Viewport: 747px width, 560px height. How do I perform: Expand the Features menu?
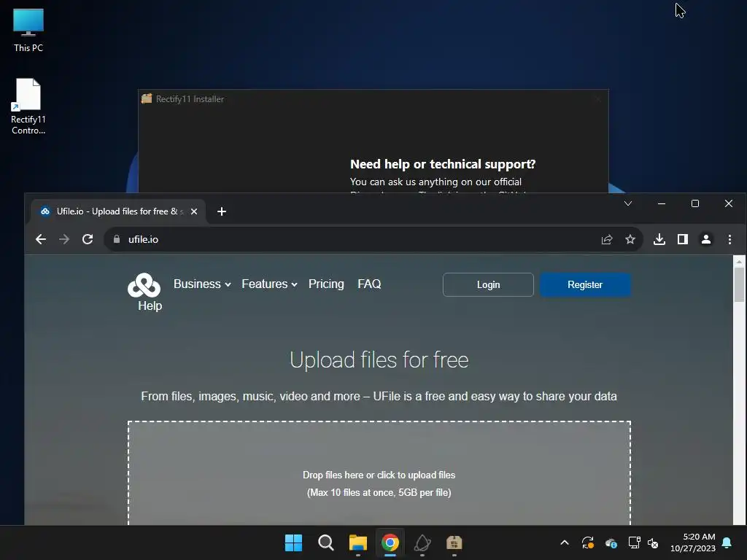click(269, 284)
